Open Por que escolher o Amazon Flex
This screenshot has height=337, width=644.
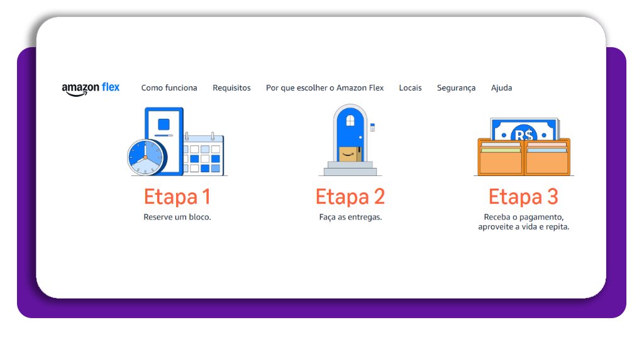[325, 88]
